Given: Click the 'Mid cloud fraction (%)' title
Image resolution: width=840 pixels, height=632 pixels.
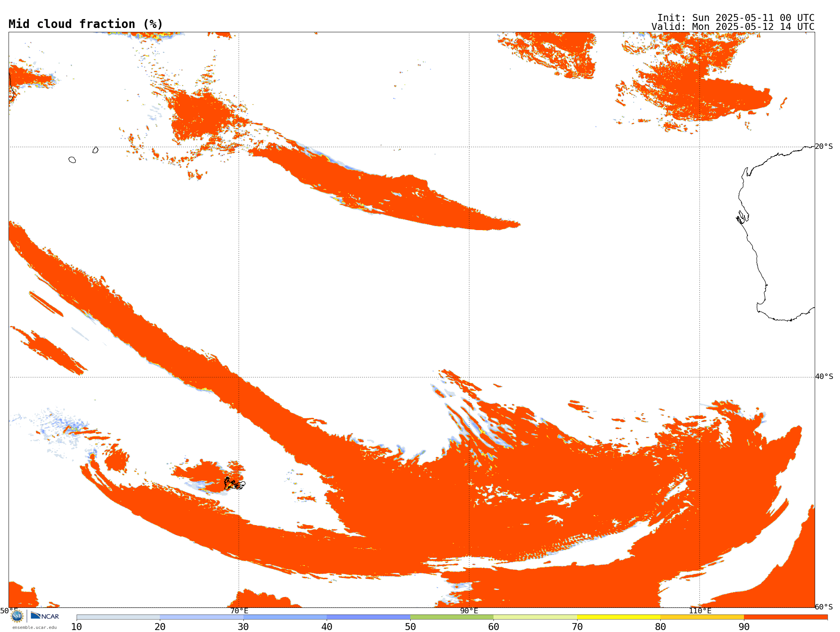Looking at the screenshot, I should [x=86, y=24].
